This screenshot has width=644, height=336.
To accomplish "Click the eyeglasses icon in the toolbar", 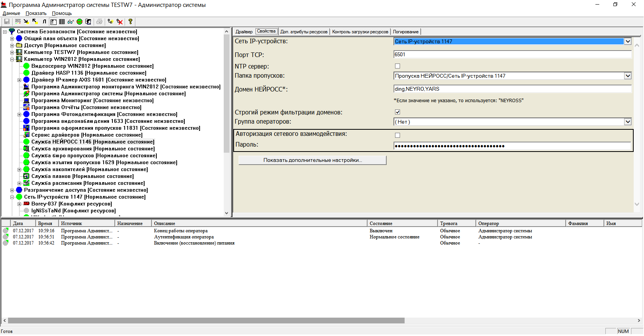I will pyautogui.click(x=70, y=22).
